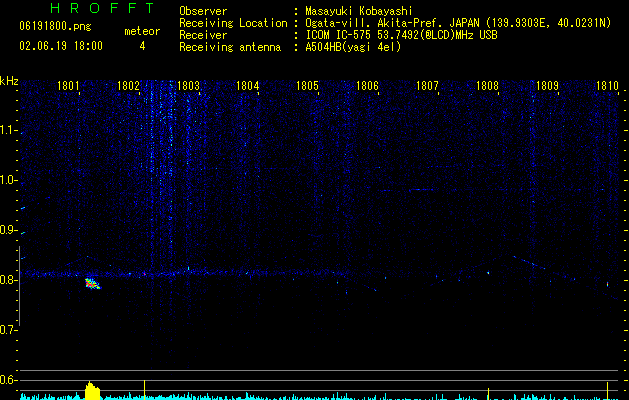Click the kHz axis unit label
Screen dimensions: 629x400
pos(9,81)
